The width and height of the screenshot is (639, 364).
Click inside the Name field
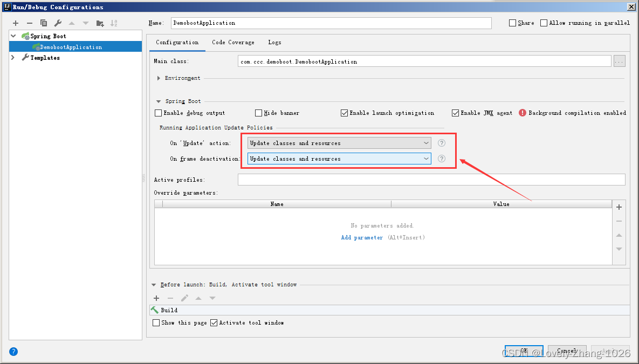pos(331,23)
